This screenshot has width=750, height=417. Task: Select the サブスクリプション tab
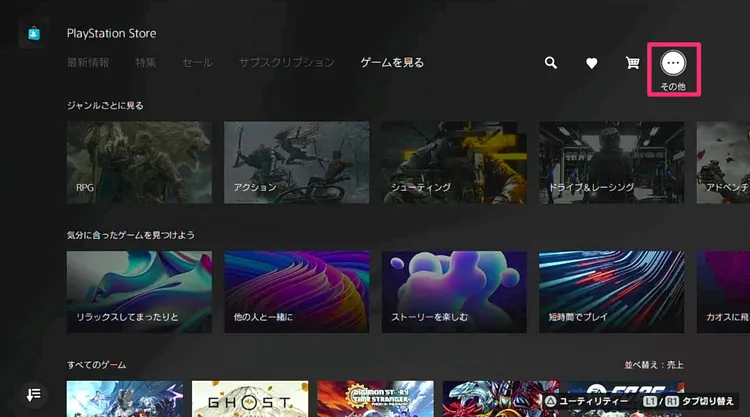point(286,62)
